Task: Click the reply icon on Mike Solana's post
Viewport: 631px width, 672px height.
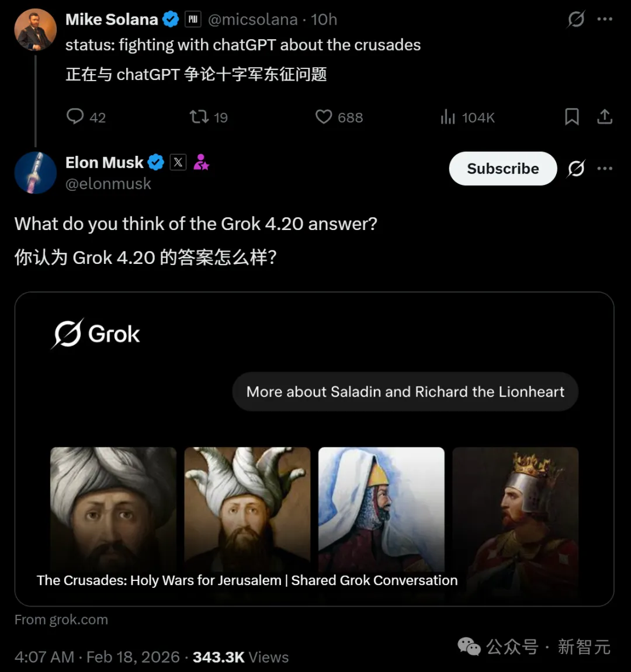Action: pyautogui.click(x=75, y=116)
